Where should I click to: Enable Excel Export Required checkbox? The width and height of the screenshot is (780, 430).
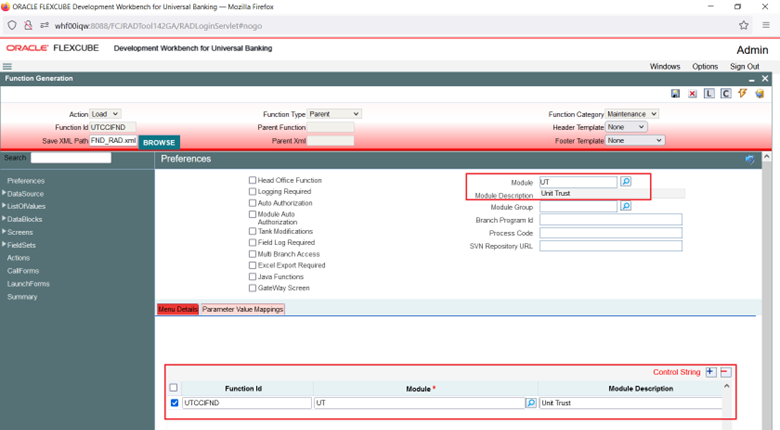[x=253, y=265]
